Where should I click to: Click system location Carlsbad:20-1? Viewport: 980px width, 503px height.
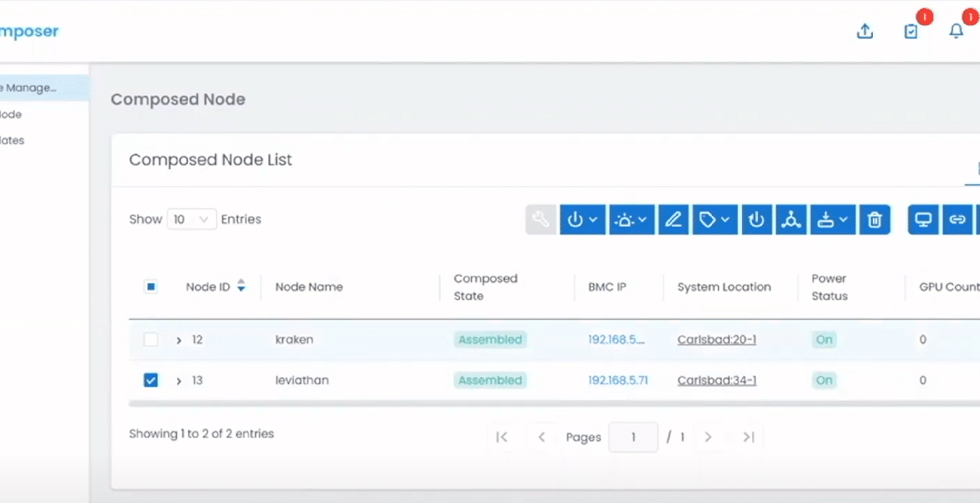tap(717, 340)
